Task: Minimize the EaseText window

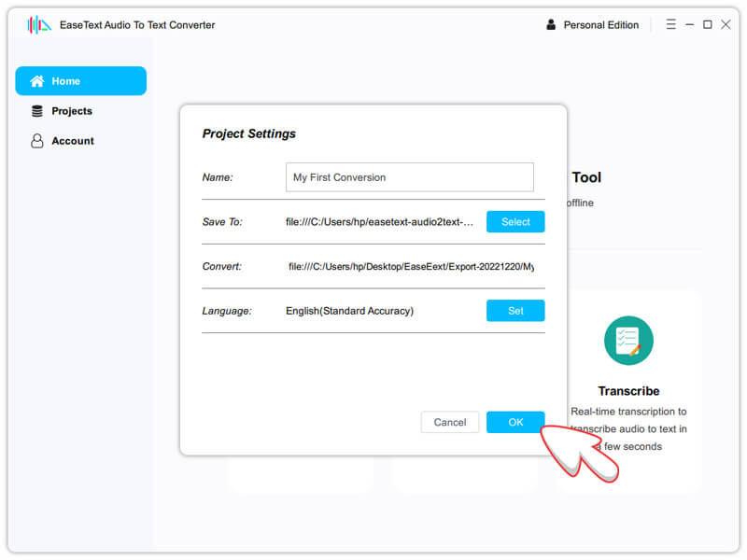Action: (689, 24)
